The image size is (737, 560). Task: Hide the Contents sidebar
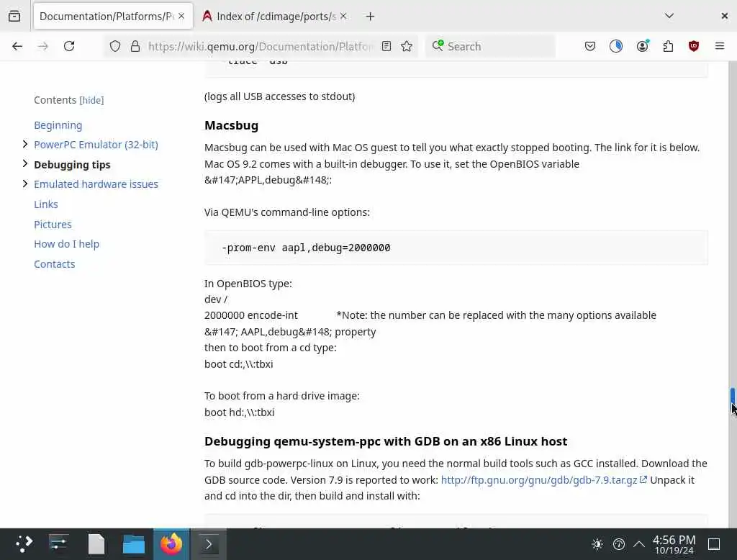(91, 100)
